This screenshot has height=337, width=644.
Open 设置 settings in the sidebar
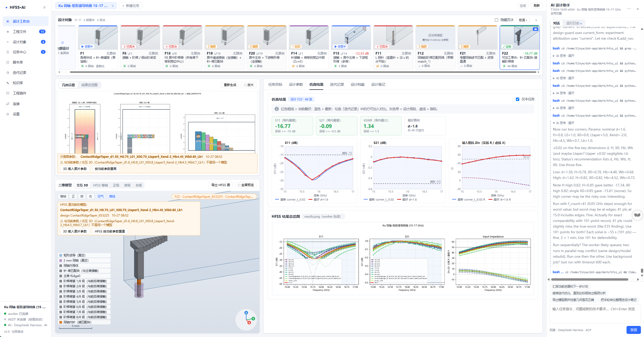[x=25, y=114]
